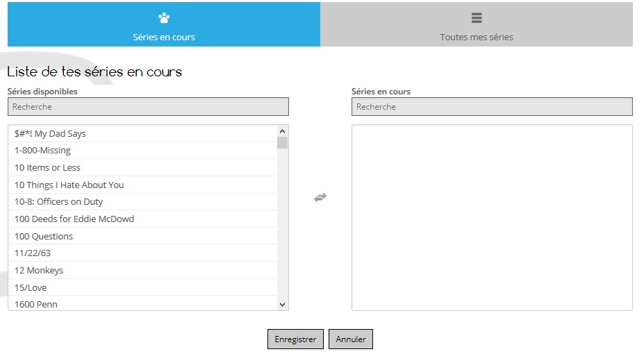Choose '10 Things I Hate About You'
Screen dimensions: 644x354
click(142, 185)
